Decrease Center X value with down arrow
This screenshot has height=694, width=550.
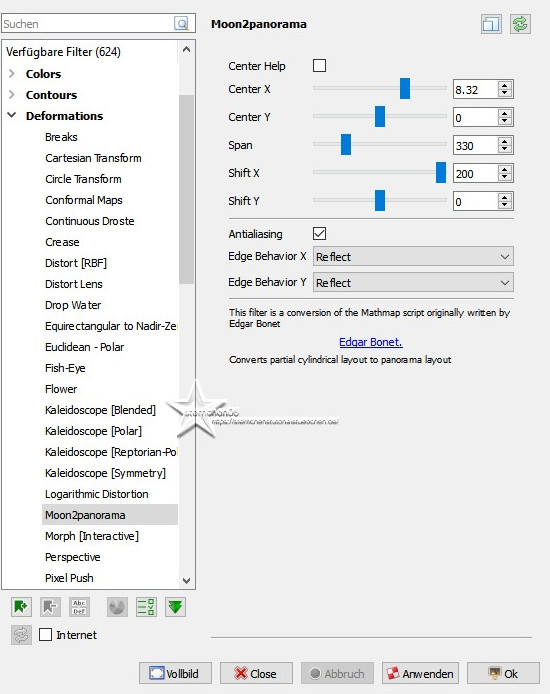[504, 93]
